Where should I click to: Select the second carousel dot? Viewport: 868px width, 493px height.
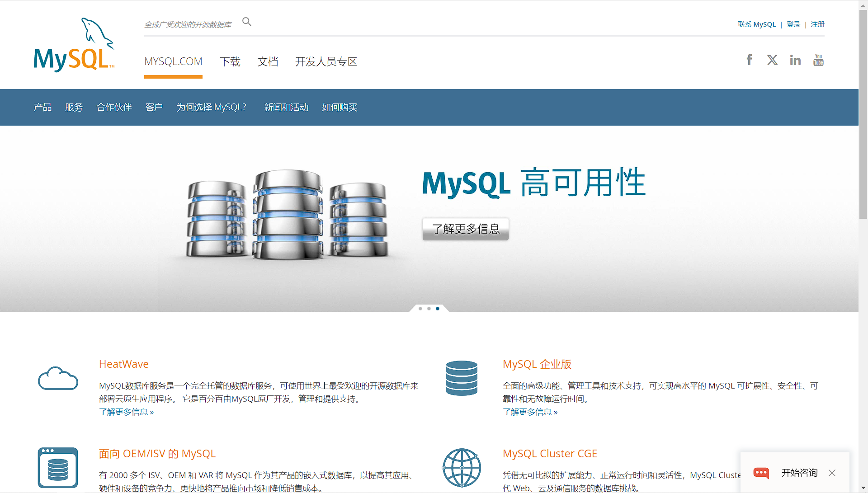coord(429,308)
